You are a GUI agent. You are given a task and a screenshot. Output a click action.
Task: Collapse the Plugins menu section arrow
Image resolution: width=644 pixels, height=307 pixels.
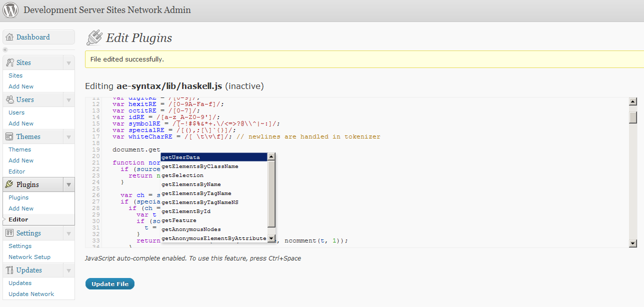coord(68,185)
